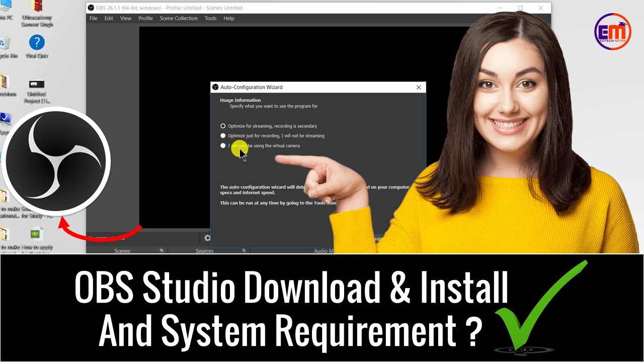Minimize the OBS main window
Viewport: 644px width, 362px height.
click(501, 8)
